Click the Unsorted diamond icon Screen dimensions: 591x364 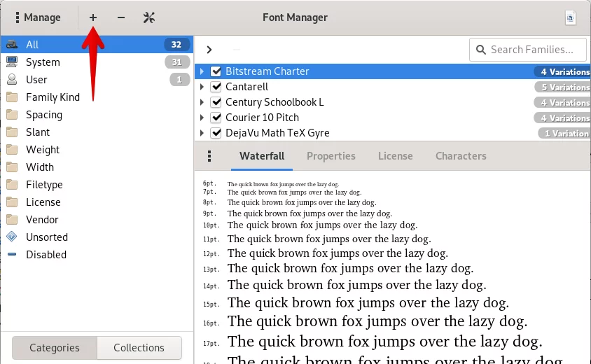click(12, 237)
